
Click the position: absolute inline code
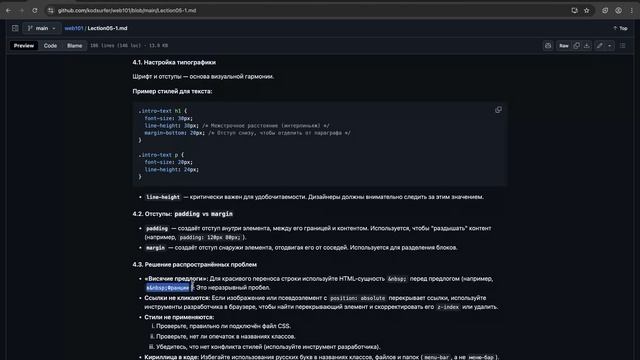pos(357,298)
